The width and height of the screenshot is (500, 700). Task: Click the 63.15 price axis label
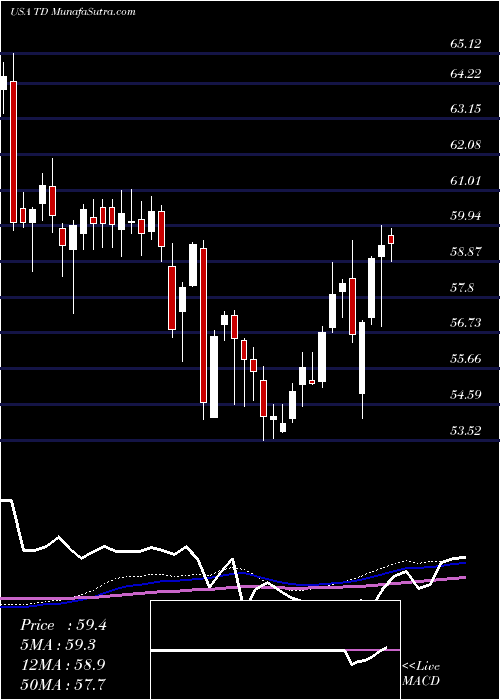pyautogui.click(x=465, y=109)
